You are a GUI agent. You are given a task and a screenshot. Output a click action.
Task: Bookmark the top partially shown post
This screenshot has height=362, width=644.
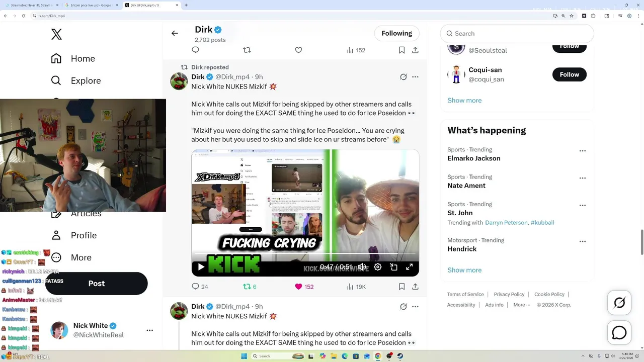[x=401, y=50]
